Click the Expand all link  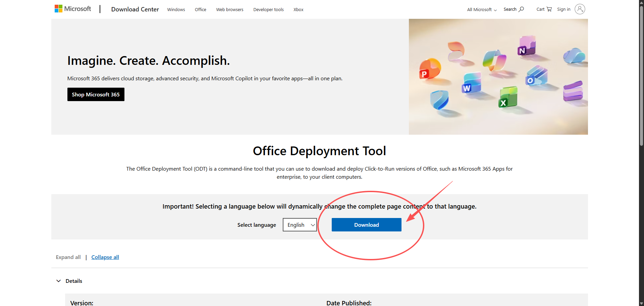(68, 257)
